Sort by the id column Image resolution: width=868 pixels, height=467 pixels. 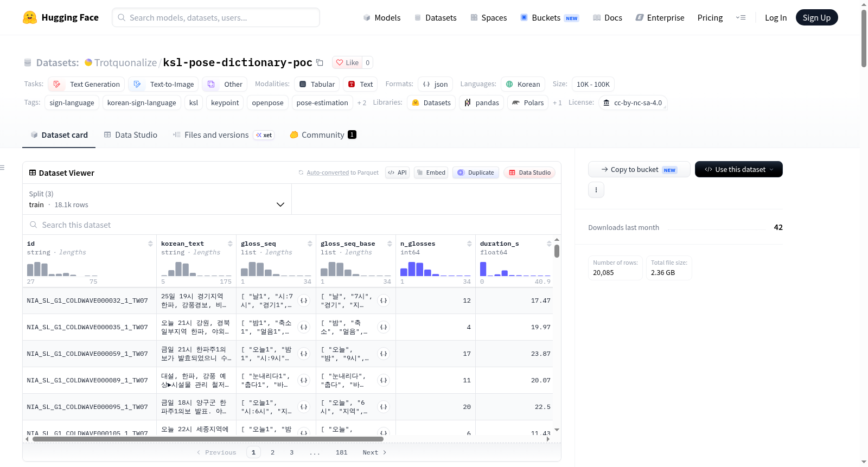coord(150,244)
